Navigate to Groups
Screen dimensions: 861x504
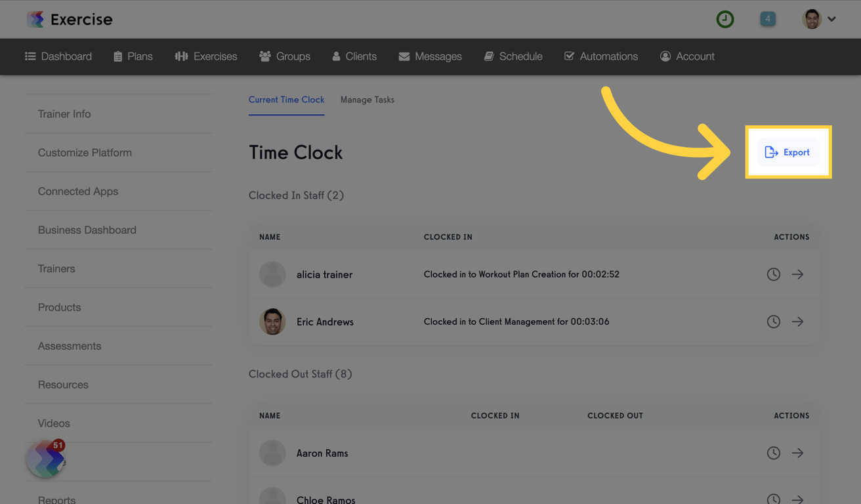(x=285, y=56)
